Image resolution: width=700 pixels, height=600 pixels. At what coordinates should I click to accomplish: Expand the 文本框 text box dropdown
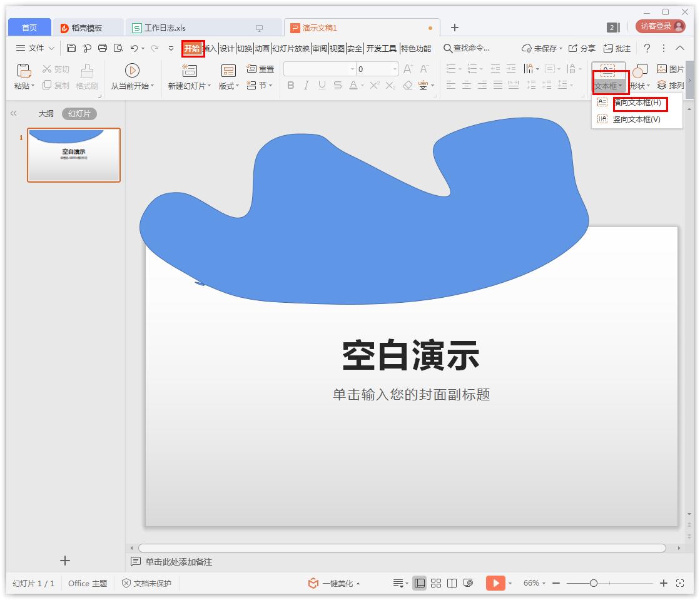609,86
